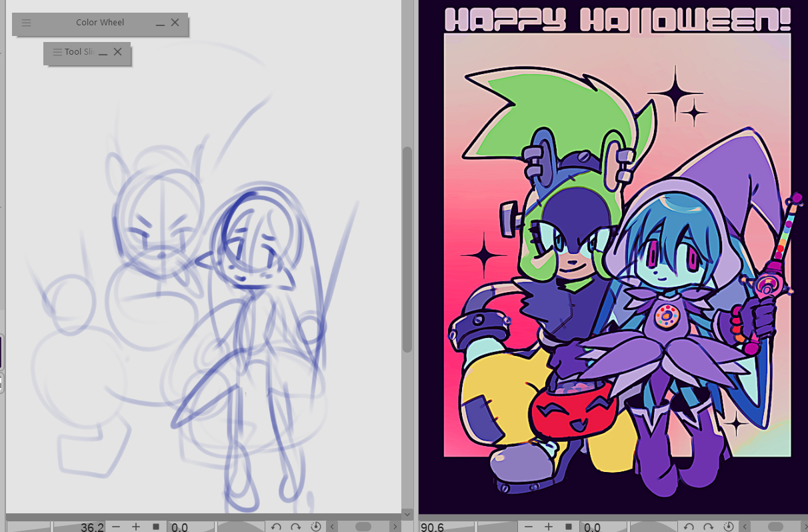Minimize the Color Wheel floating panel
The image size is (808, 532).
pos(160,23)
